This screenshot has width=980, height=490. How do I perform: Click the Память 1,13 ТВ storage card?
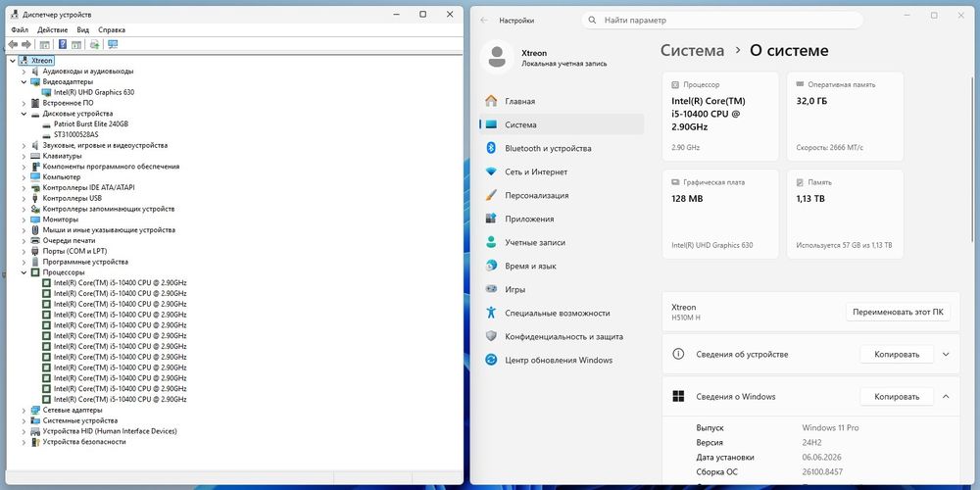(845, 214)
